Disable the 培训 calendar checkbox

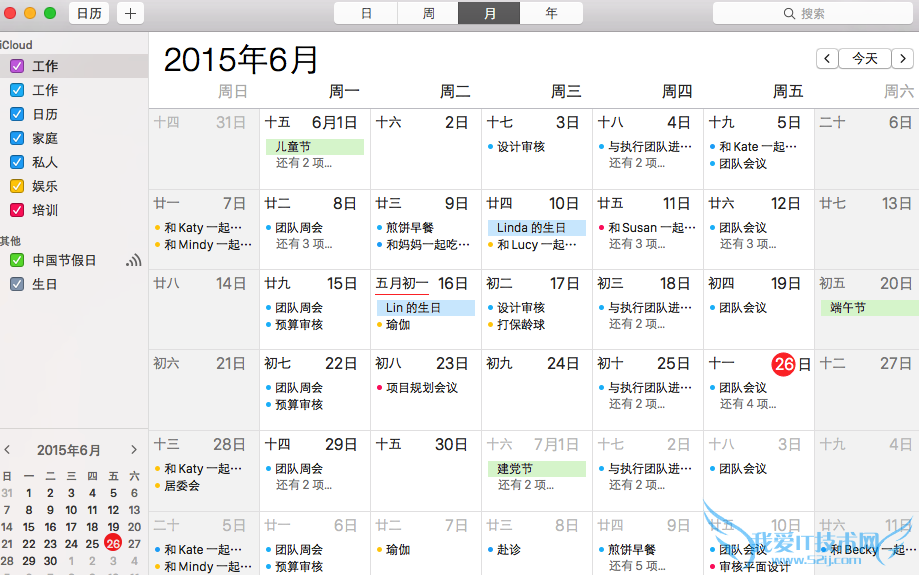[16, 210]
